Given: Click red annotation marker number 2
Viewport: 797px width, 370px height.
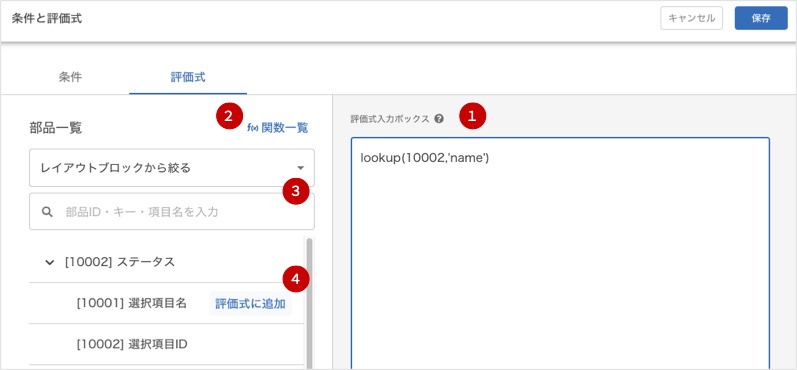Looking at the screenshot, I should pos(230,116).
